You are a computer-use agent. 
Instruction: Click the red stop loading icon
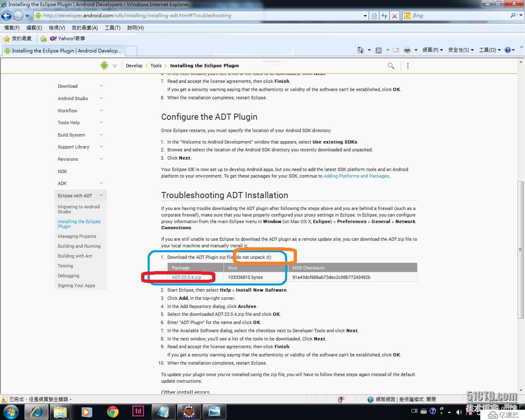(x=395, y=16)
